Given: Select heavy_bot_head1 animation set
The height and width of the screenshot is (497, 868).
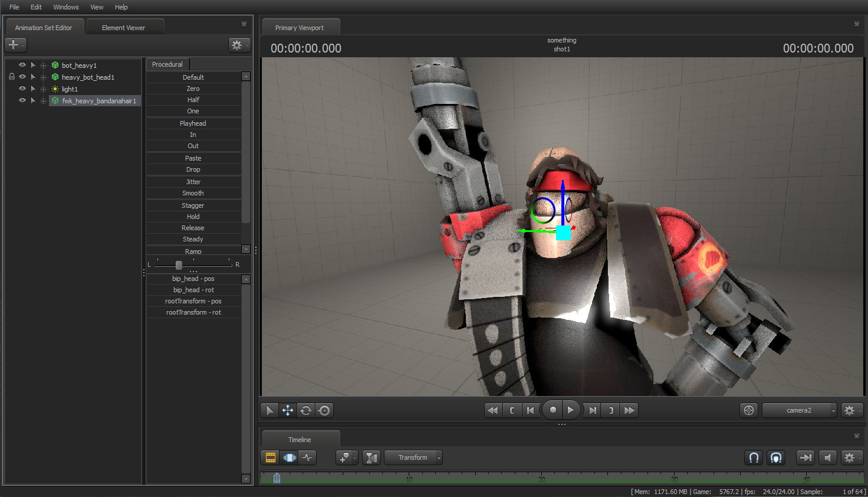Looking at the screenshot, I should (x=88, y=77).
